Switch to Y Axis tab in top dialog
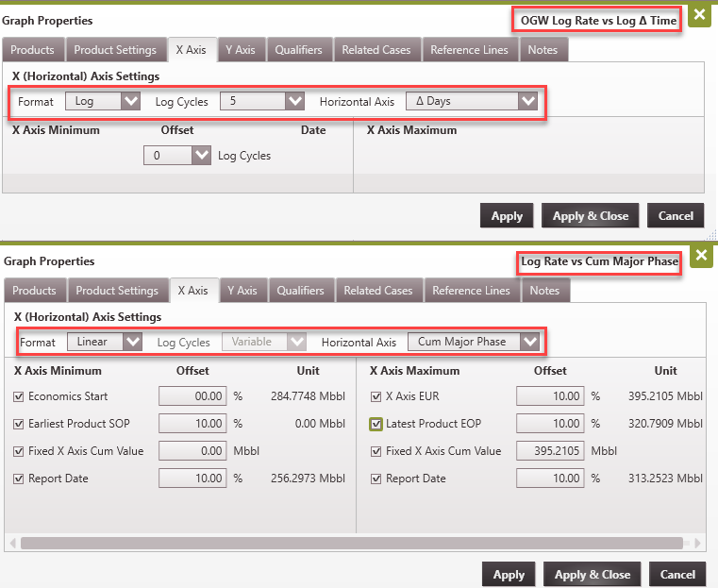 point(241,50)
